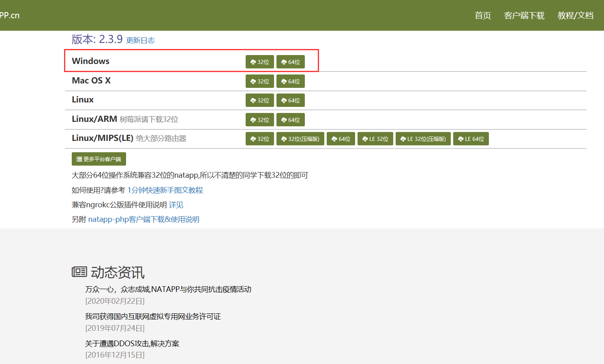
Task: Download the Linux/MIPS LE 32位 client
Action: pos(375,138)
